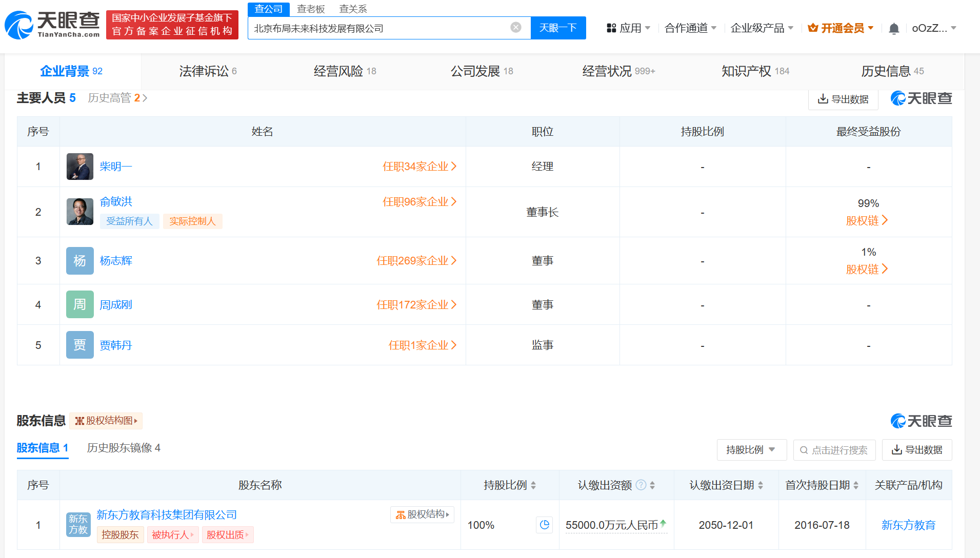Screen dimensions: 980x558
Task: Open 周成刚 person page
Action: pyautogui.click(x=116, y=305)
